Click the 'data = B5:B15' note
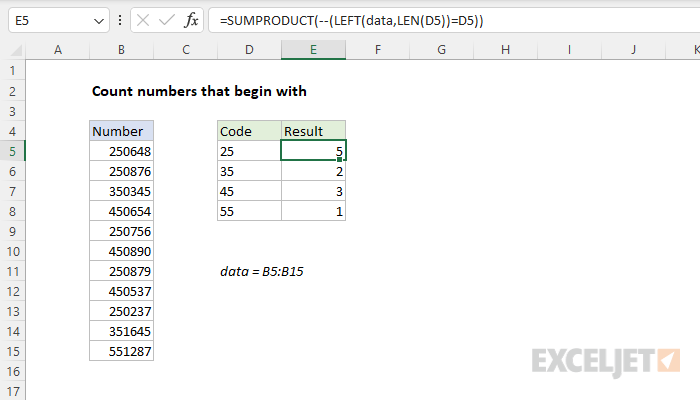700x400 pixels. [262, 271]
